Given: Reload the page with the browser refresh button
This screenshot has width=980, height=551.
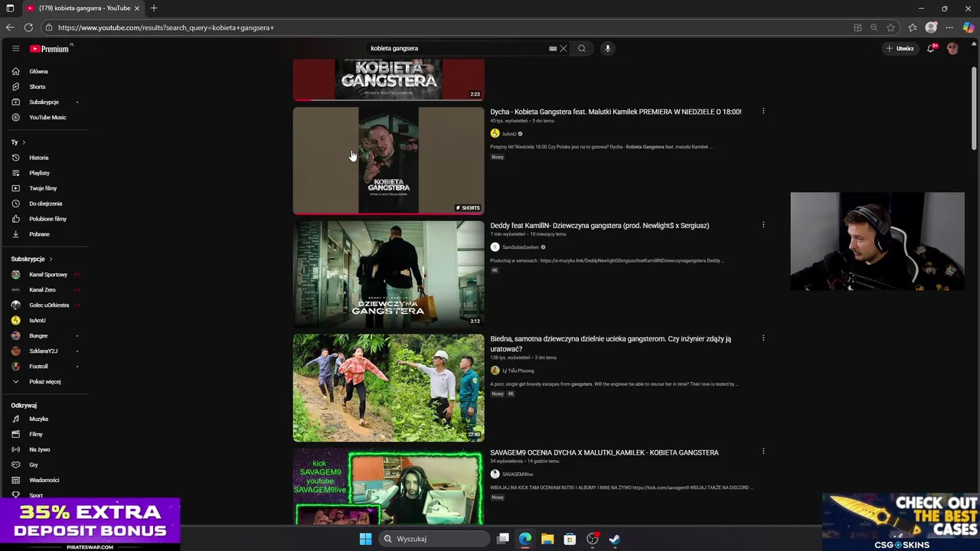Looking at the screenshot, I should pyautogui.click(x=28, y=28).
